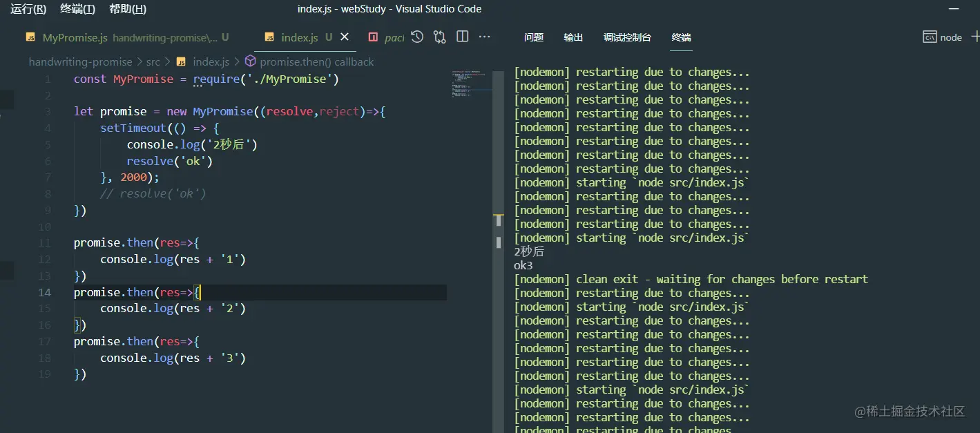Close the index.js tab
The width and height of the screenshot is (980, 433).
coord(345,37)
